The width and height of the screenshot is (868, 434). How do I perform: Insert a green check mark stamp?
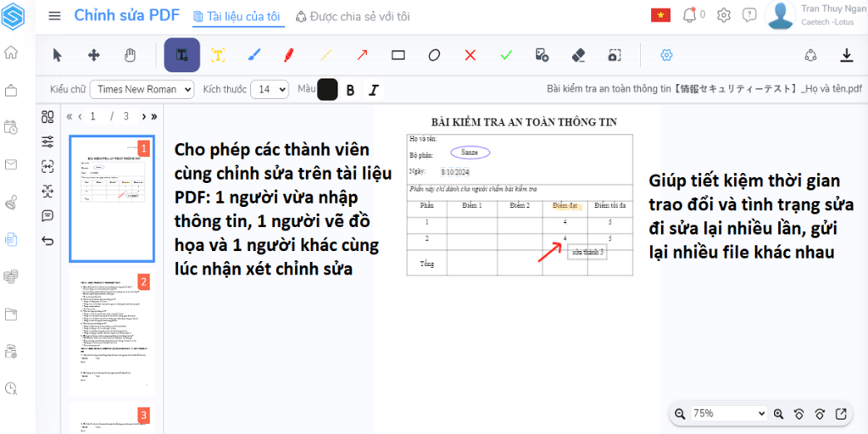[506, 55]
